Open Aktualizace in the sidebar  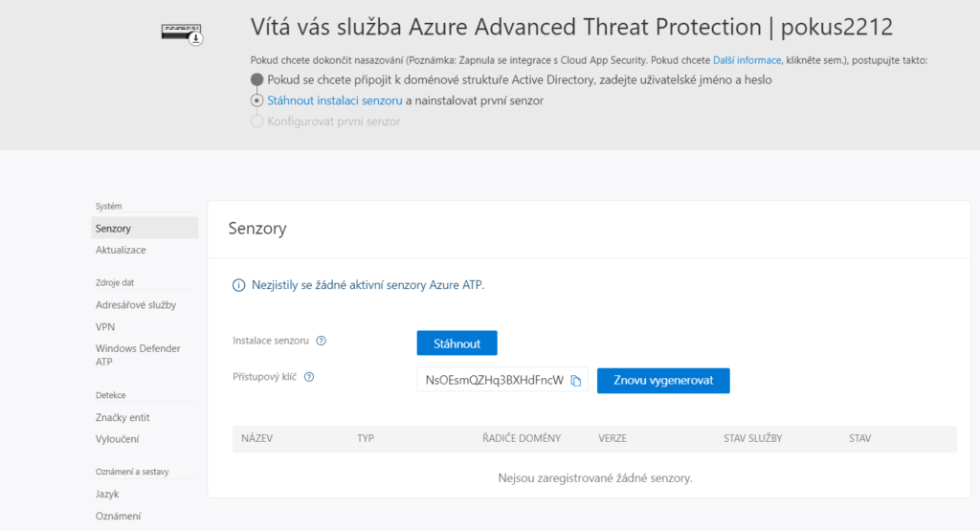pos(121,250)
